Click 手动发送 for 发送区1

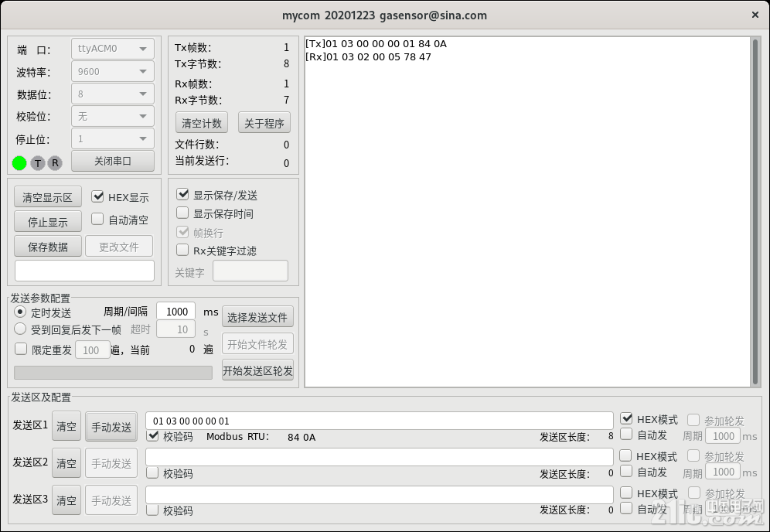coord(111,427)
